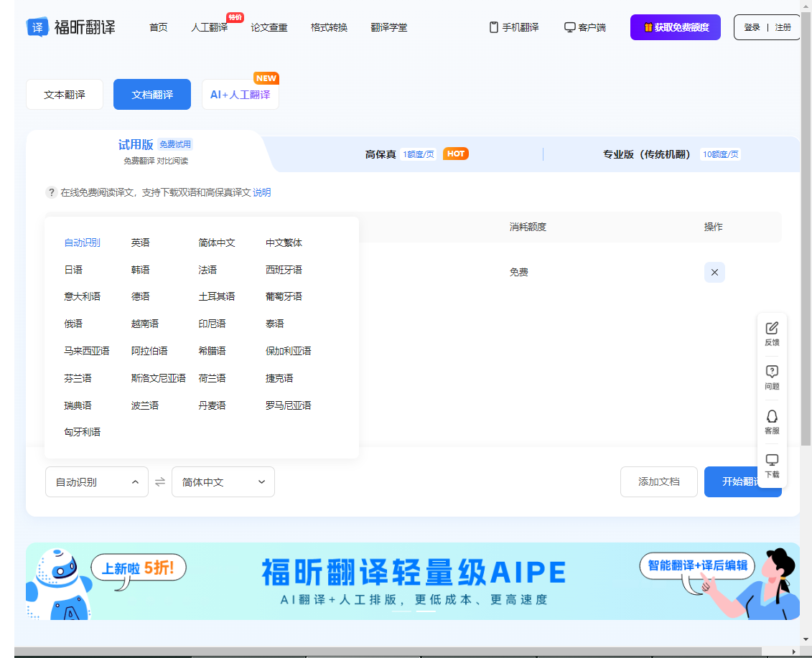Switch to 文本翻译 tab
Viewport: 812px width, 658px height.
point(65,95)
